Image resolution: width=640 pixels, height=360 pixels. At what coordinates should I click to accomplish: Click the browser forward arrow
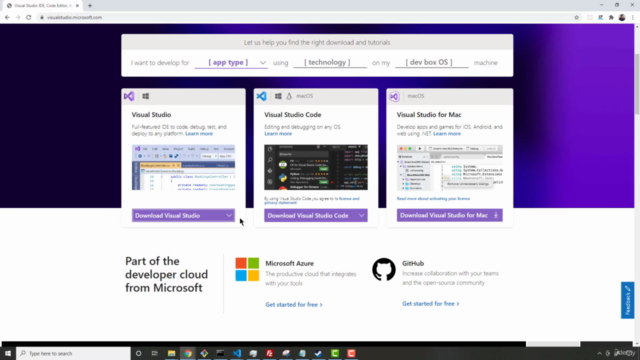[x=18, y=17]
